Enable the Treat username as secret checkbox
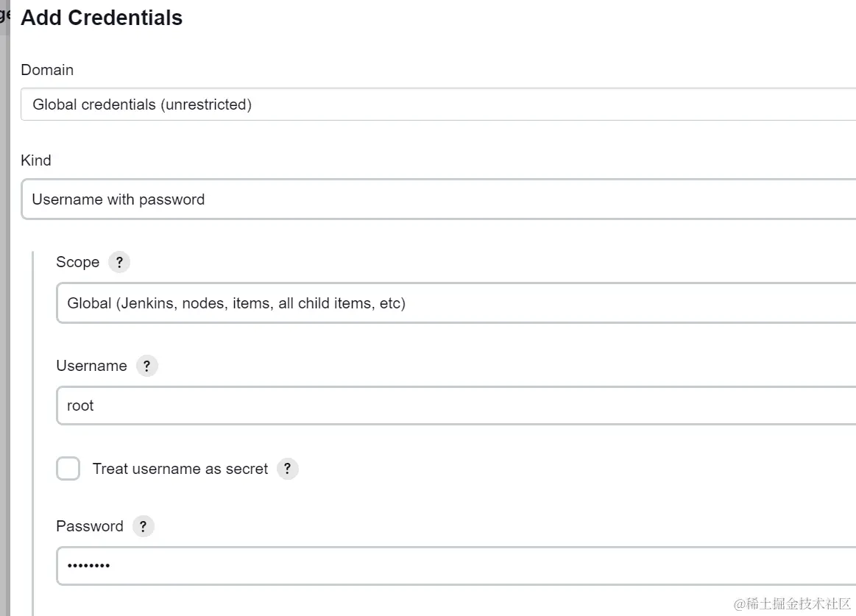The width and height of the screenshot is (856, 616). click(68, 469)
